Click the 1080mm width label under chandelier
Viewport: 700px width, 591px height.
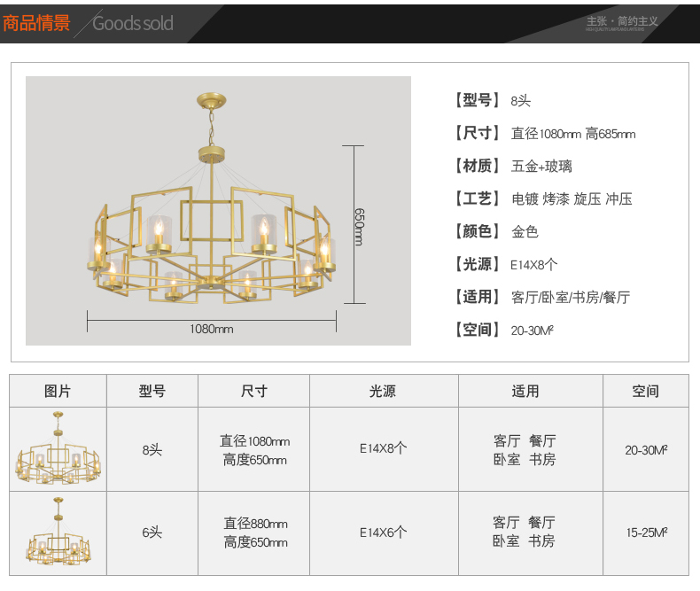pos(212,329)
